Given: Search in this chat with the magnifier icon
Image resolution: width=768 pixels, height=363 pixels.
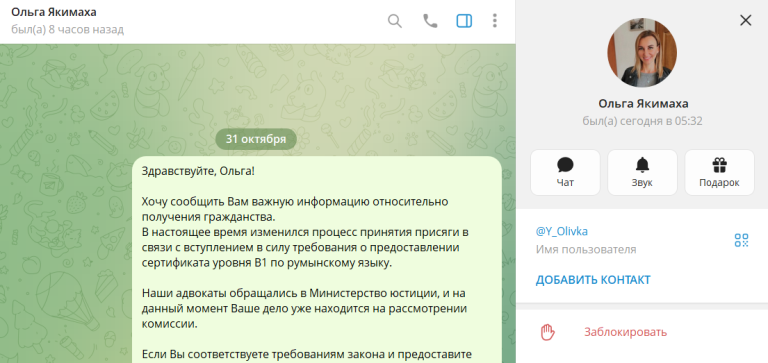Looking at the screenshot, I should [395, 21].
